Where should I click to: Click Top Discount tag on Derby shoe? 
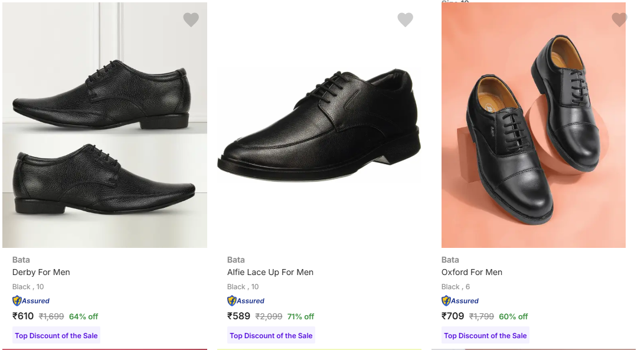pos(56,335)
